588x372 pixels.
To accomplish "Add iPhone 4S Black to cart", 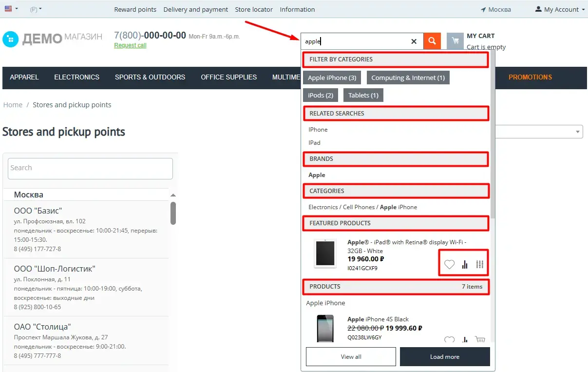I will (x=480, y=340).
